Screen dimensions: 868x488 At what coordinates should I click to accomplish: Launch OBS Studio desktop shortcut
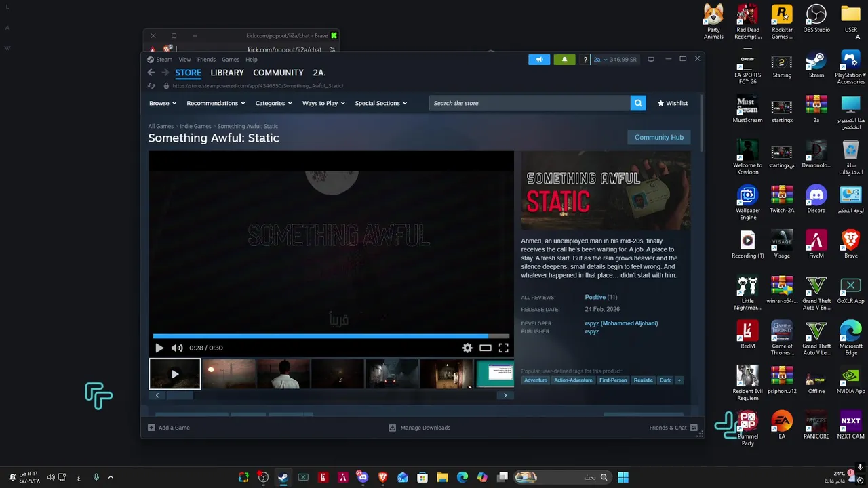pos(816,19)
